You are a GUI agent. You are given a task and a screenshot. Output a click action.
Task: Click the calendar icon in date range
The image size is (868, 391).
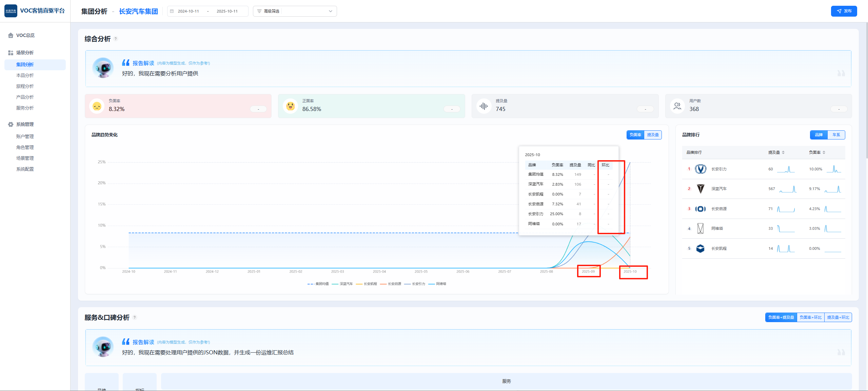click(172, 11)
